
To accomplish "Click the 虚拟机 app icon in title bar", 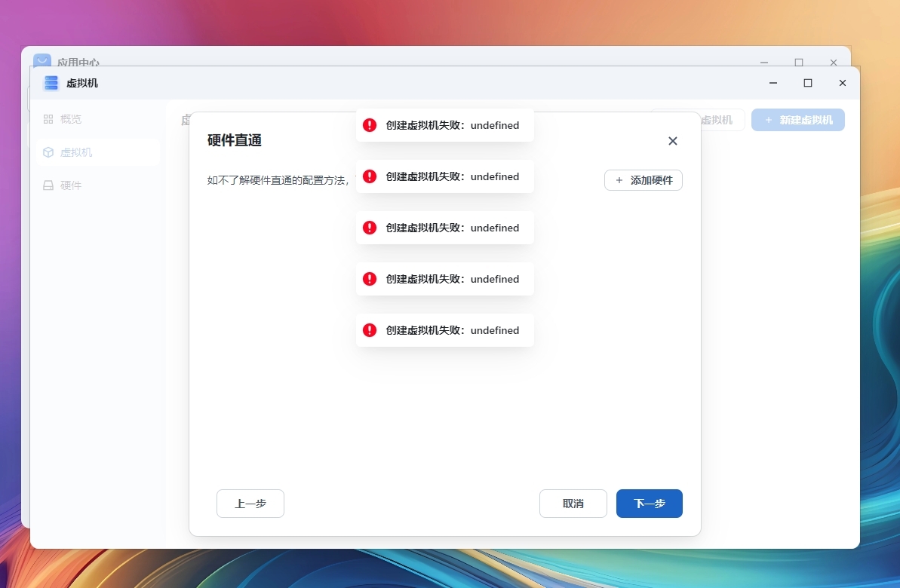I will pyautogui.click(x=51, y=83).
